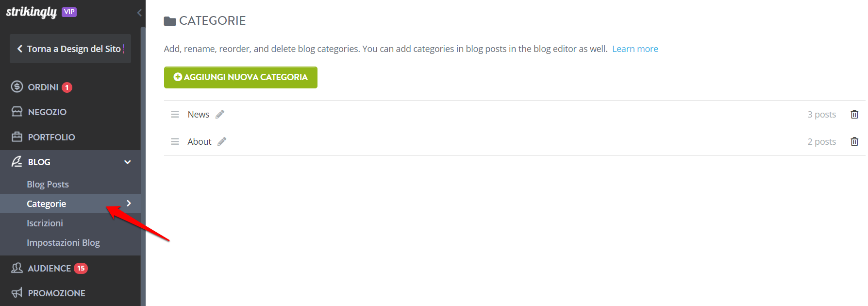Rename About category via pencil icon
Viewport: 868px width, 306px height.
[x=222, y=141]
